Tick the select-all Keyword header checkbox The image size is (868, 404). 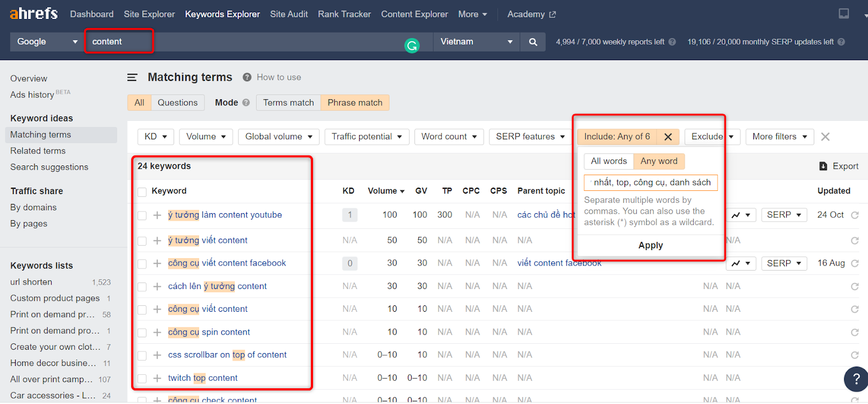click(x=142, y=192)
